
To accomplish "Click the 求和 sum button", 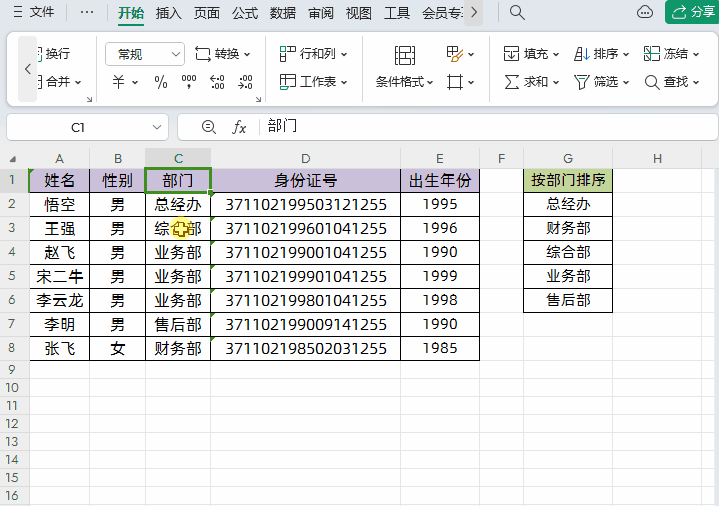I will [531, 82].
